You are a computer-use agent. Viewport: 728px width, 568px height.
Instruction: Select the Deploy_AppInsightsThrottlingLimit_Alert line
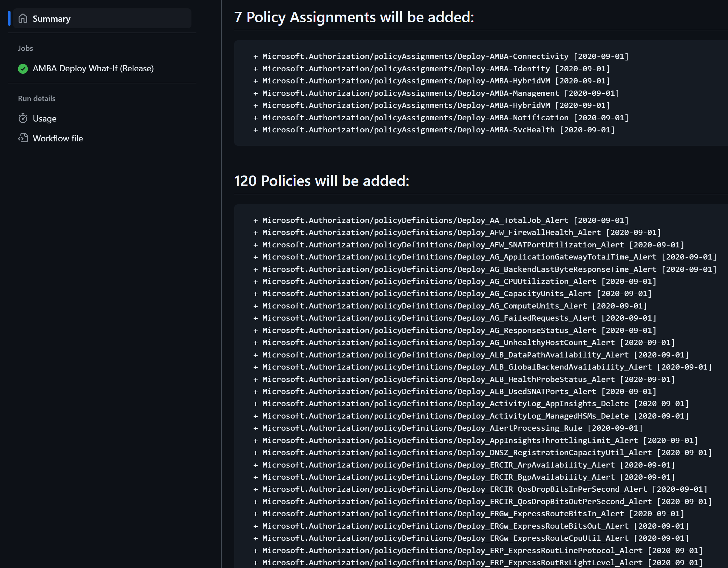click(476, 440)
